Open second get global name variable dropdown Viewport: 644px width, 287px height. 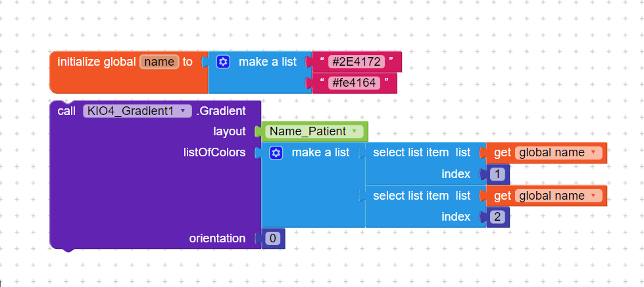[x=558, y=196]
